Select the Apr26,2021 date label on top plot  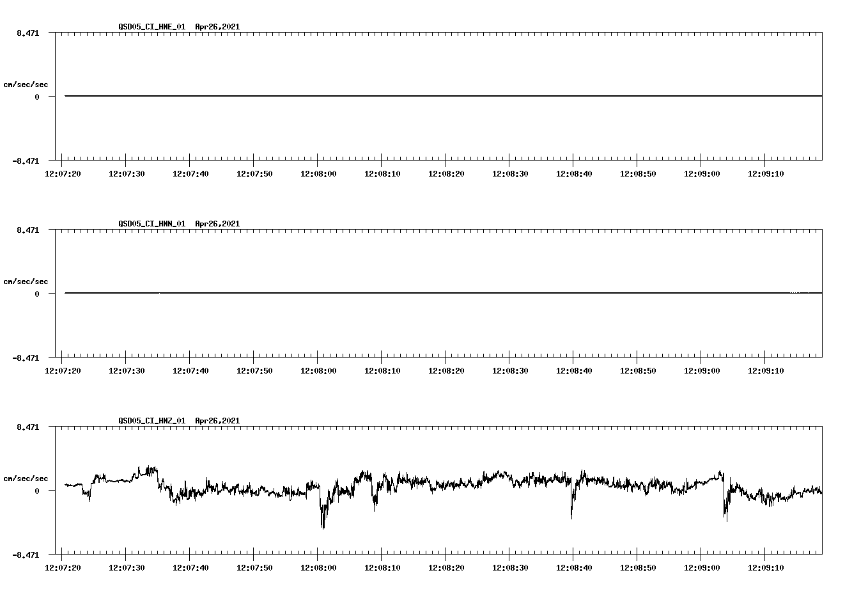217,28
